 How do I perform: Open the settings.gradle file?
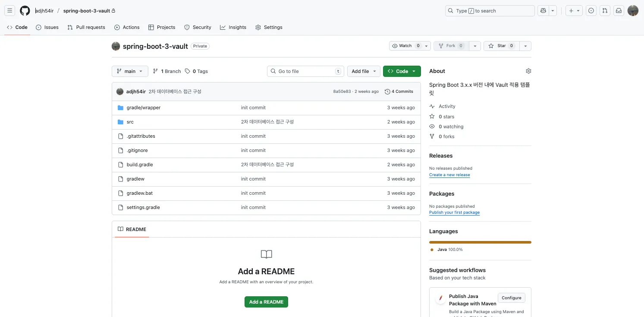click(x=143, y=207)
